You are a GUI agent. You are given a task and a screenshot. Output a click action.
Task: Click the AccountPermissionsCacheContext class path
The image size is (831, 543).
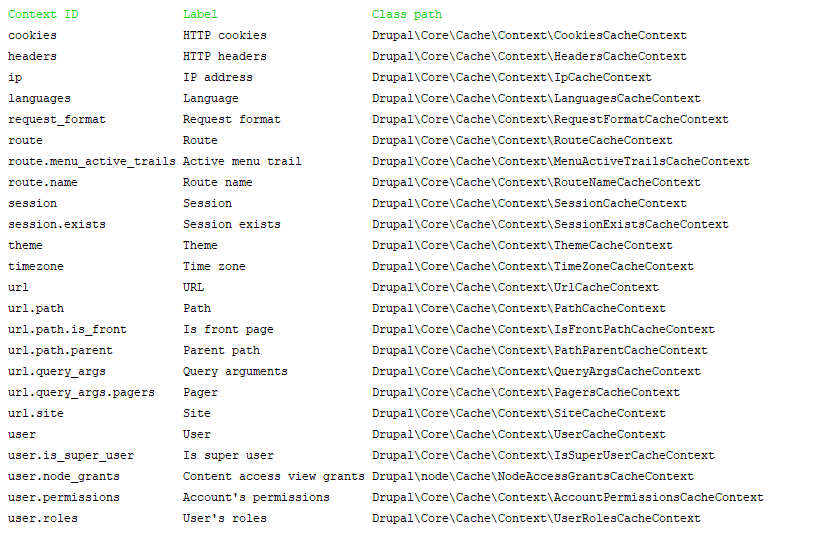click(568, 497)
